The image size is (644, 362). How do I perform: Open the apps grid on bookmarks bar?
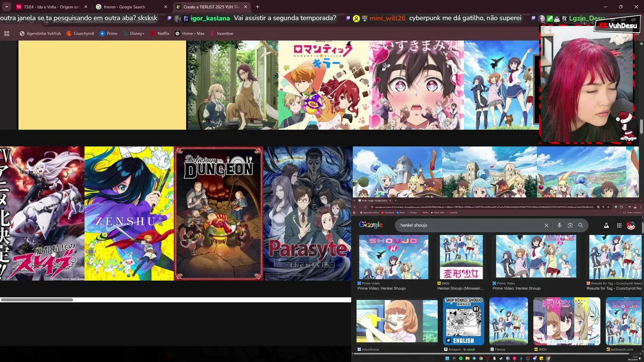coord(7,33)
